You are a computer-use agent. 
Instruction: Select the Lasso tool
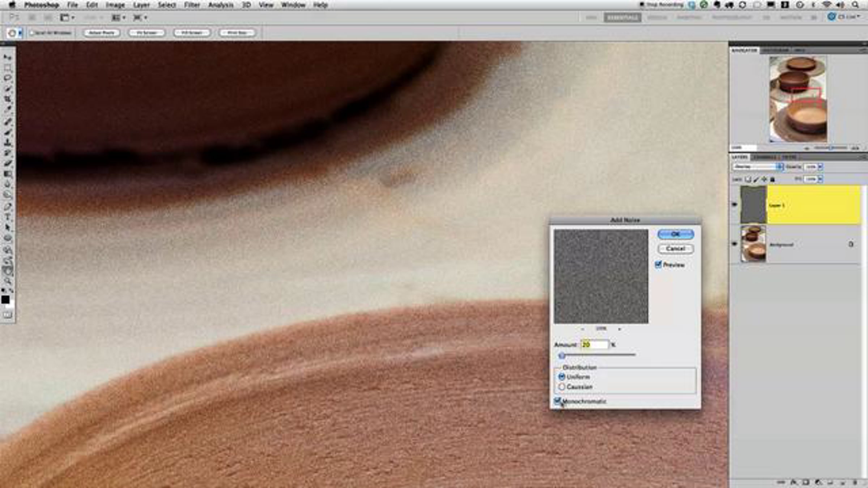click(8, 78)
